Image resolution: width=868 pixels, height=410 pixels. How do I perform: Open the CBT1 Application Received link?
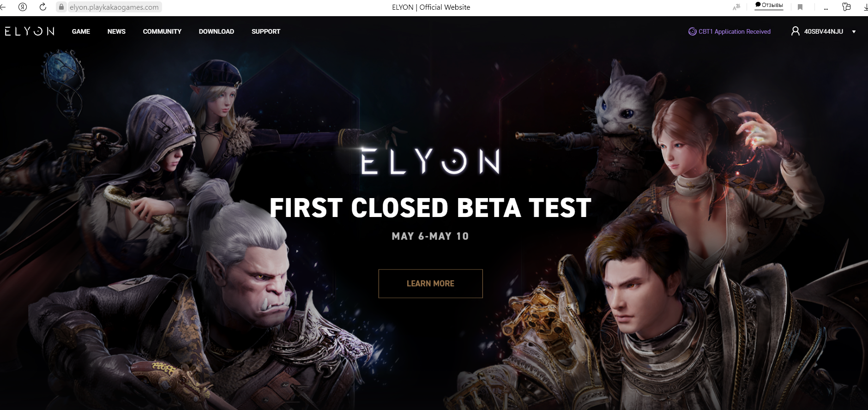point(729,31)
